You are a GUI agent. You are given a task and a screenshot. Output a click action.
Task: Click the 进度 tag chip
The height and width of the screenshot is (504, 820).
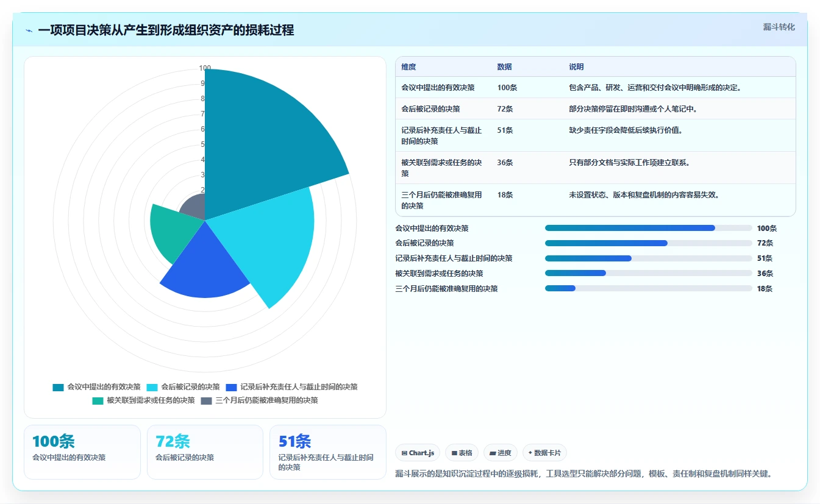[501, 453]
